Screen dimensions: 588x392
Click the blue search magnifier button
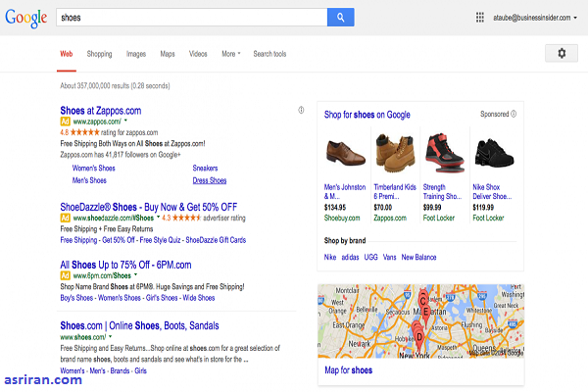click(340, 17)
